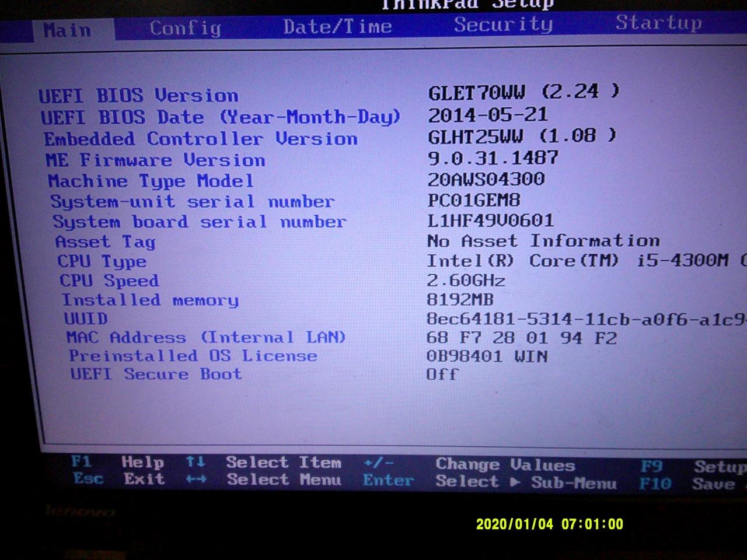
Task: Click the Select Menu hint
Action: pos(284,480)
